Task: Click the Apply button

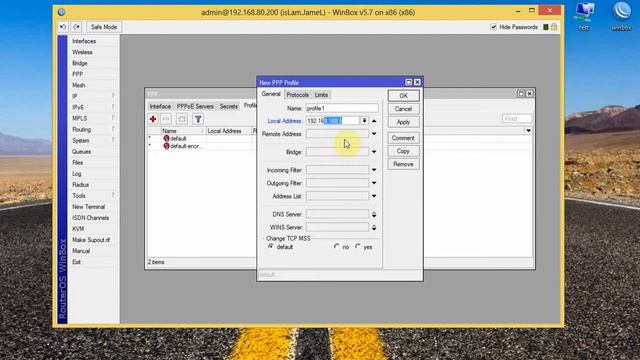Action: pyautogui.click(x=403, y=122)
